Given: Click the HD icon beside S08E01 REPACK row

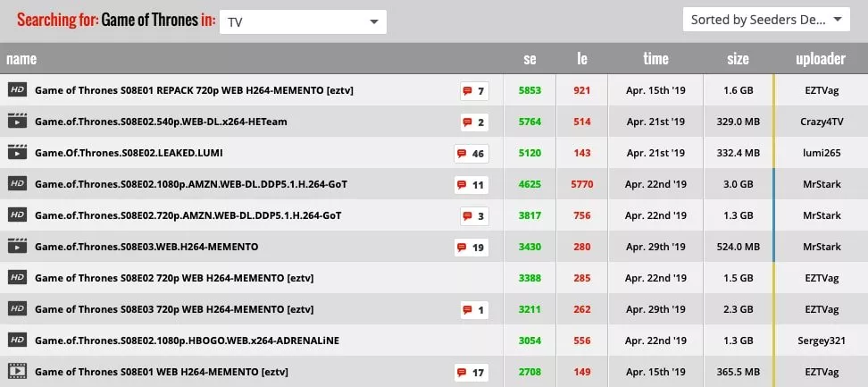Looking at the screenshot, I should (16, 90).
